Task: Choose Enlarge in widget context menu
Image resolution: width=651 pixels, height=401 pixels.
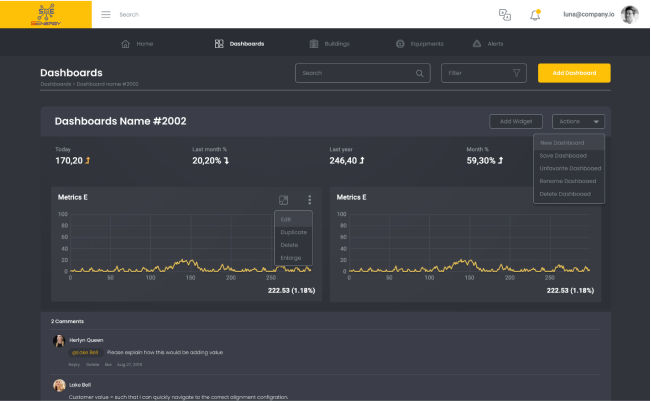Action: tap(293, 258)
